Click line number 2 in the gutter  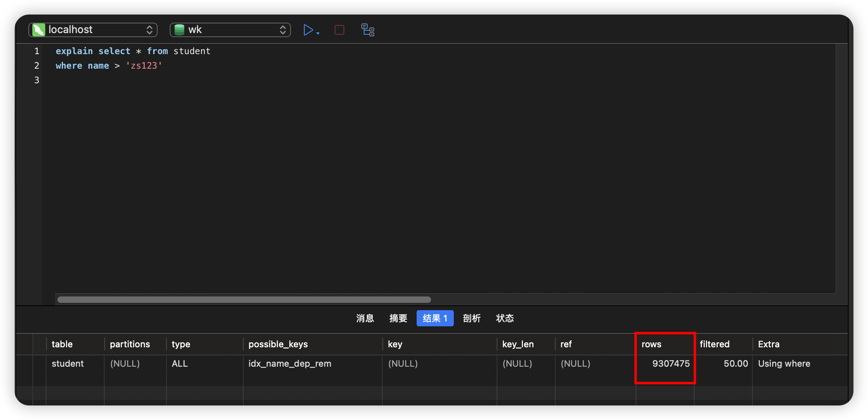coord(37,65)
